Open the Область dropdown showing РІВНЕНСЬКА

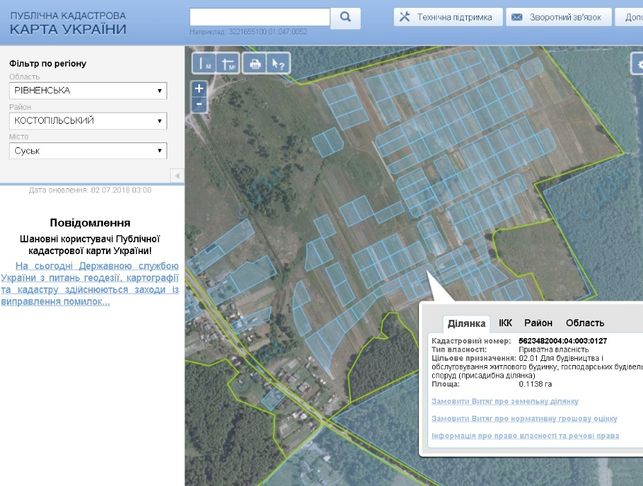tap(88, 91)
